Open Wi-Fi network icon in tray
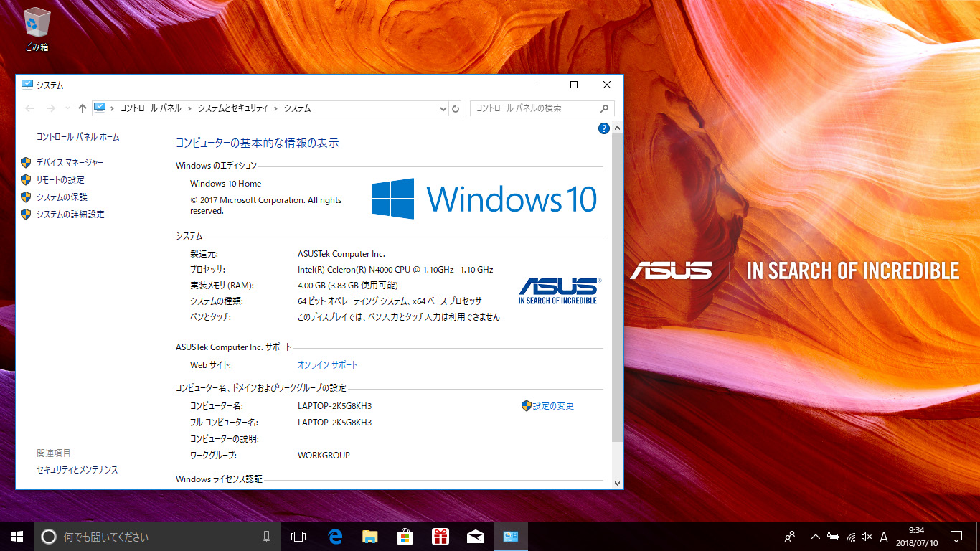 coord(850,537)
